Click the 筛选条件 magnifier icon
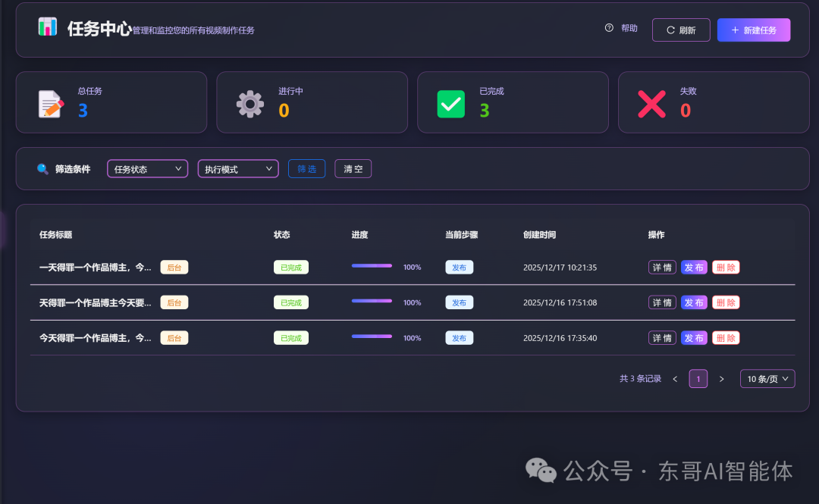The height and width of the screenshot is (504, 819). pyautogui.click(x=42, y=169)
